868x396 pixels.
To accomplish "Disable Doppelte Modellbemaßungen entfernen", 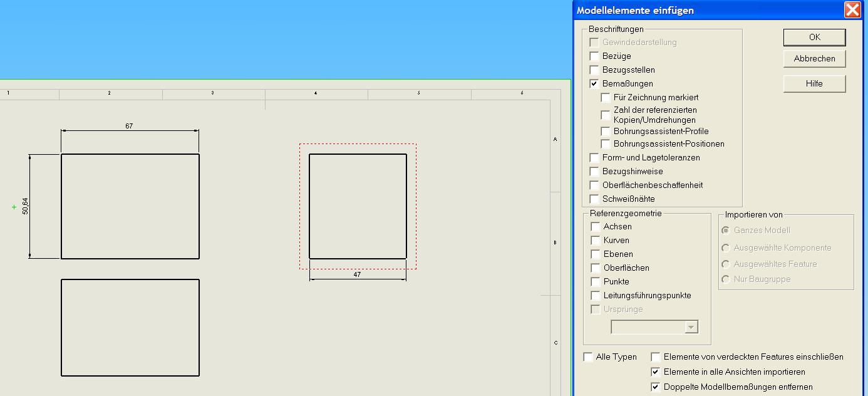I will (x=656, y=387).
